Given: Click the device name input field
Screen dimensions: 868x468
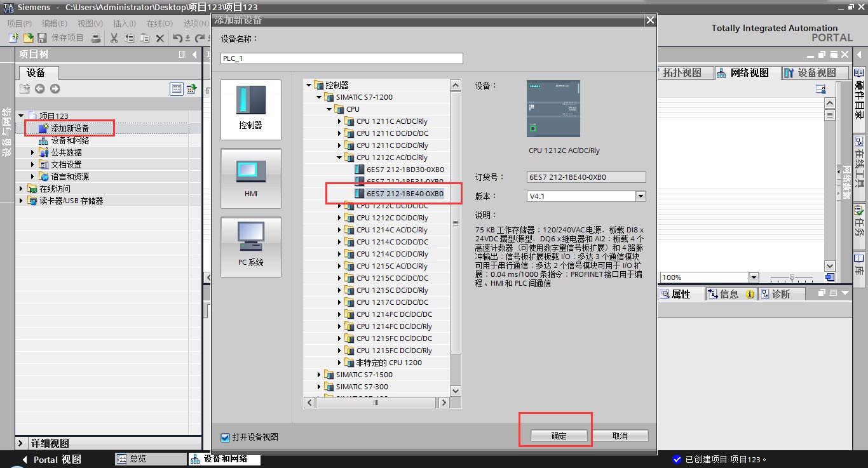Looking at the screenshot, I should 342,58.
